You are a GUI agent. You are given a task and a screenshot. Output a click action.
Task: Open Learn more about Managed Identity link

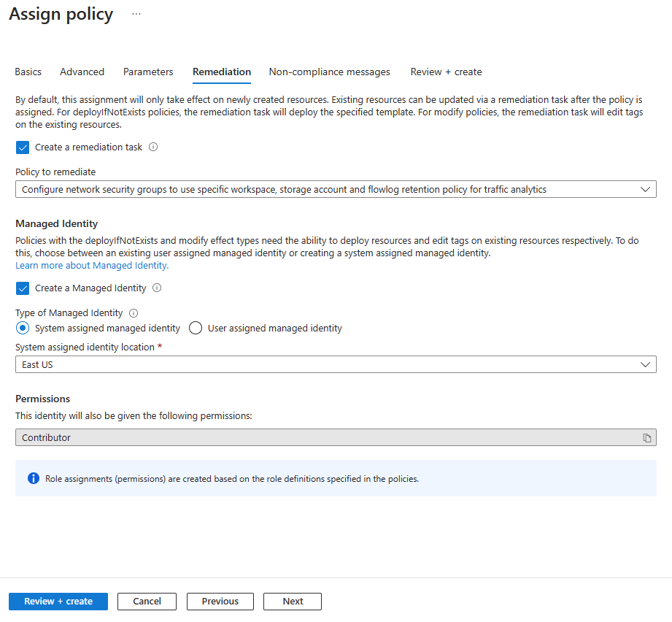(x=92, y=265)
